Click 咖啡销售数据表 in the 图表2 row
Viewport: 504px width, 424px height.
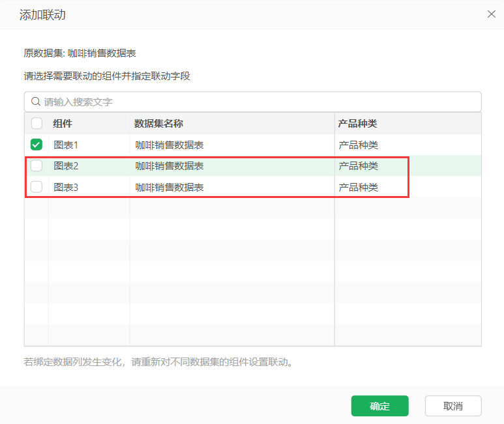(x=170, y=166)
